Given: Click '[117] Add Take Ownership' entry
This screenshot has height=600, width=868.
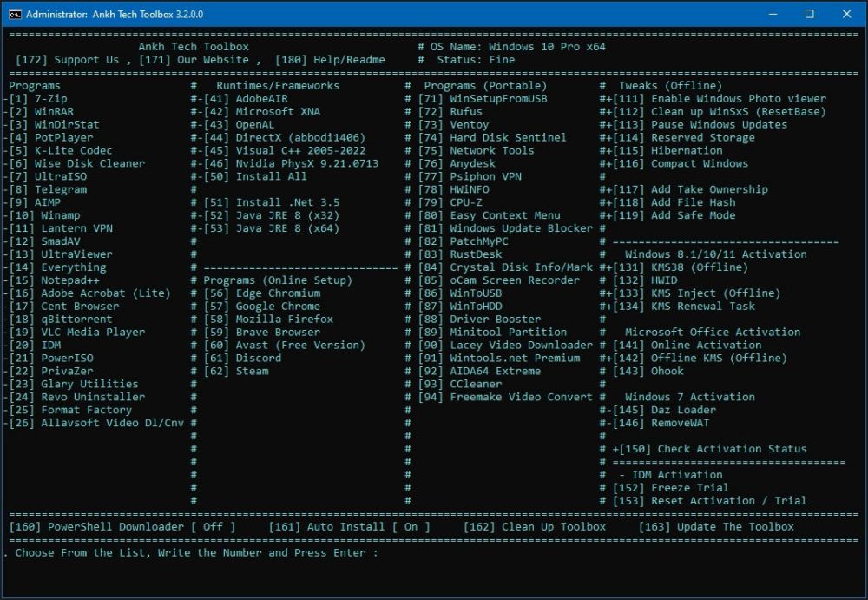Looking at the screenshot, I should (690, 189).
